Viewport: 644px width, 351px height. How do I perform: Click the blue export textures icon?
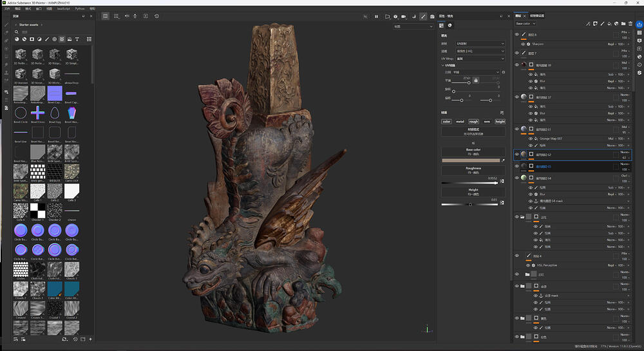(x=639, y=24)
